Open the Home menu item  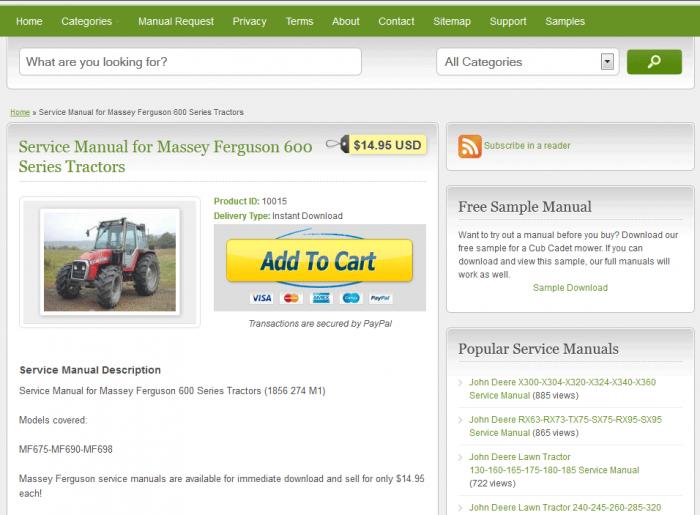point(29,21)
